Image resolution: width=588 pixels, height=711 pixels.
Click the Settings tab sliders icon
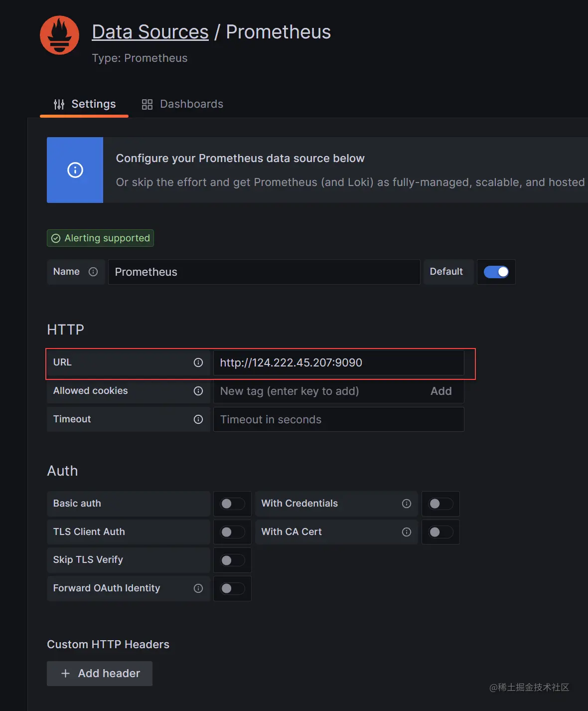pos(59,104)
